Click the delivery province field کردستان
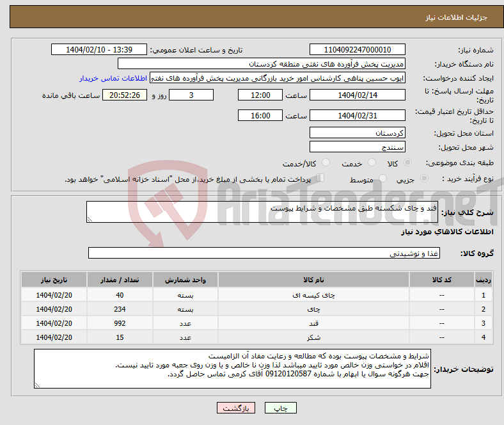 pos(357,132)
